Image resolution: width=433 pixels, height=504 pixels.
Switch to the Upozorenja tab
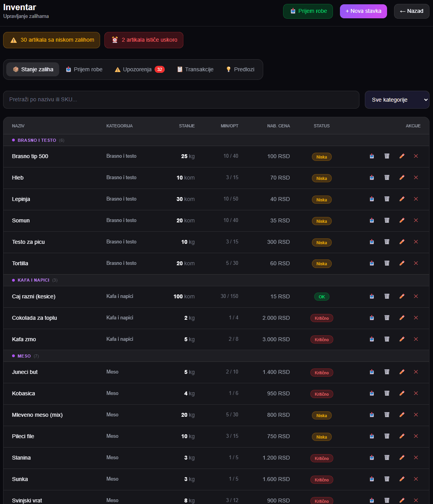[140, 69]
